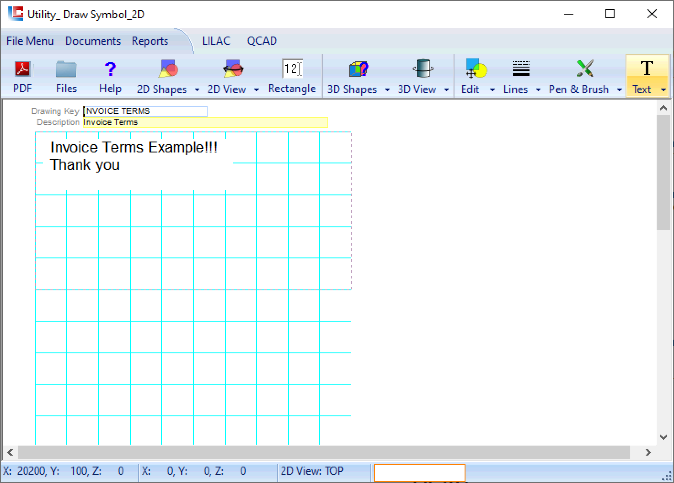Switch to the QCAD tab
This screenshot has width=674, height=483.
262,41
